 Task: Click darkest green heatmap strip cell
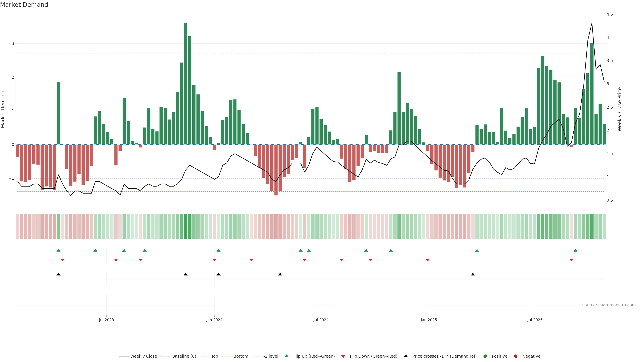(x=186, y=226)
